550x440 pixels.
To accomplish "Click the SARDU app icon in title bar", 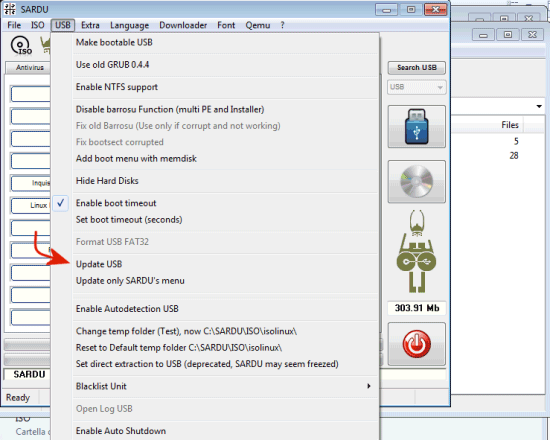I will [x=9, y=9].
